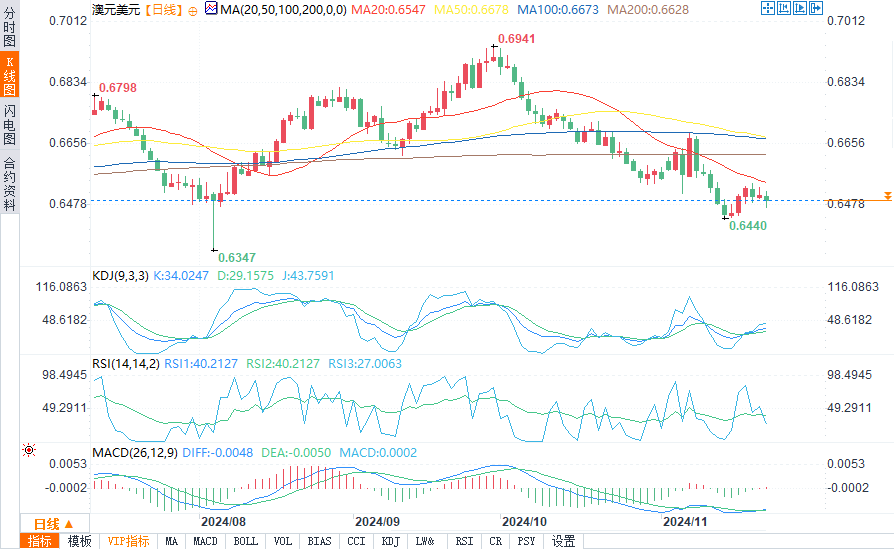The height and width of the screenshot is (549, 894).
Task: Open the 合约资料 side tab
Action: (x=9, y=184)
